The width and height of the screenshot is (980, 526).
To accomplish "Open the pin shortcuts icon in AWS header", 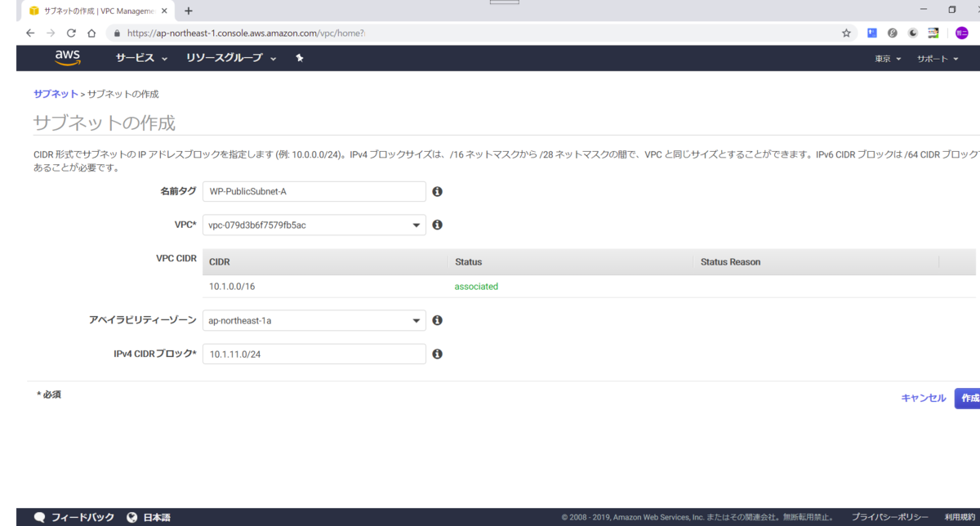I will [x=300, y=58].
